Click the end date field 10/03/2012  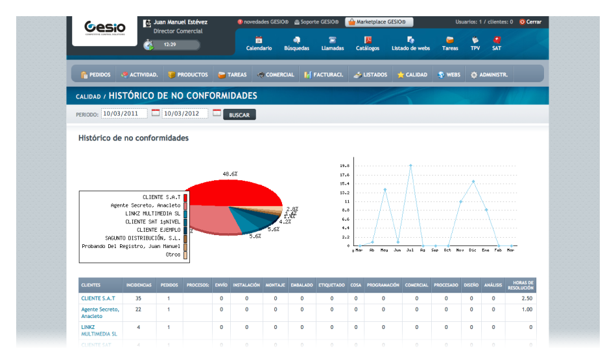click(x=185, y=113)
